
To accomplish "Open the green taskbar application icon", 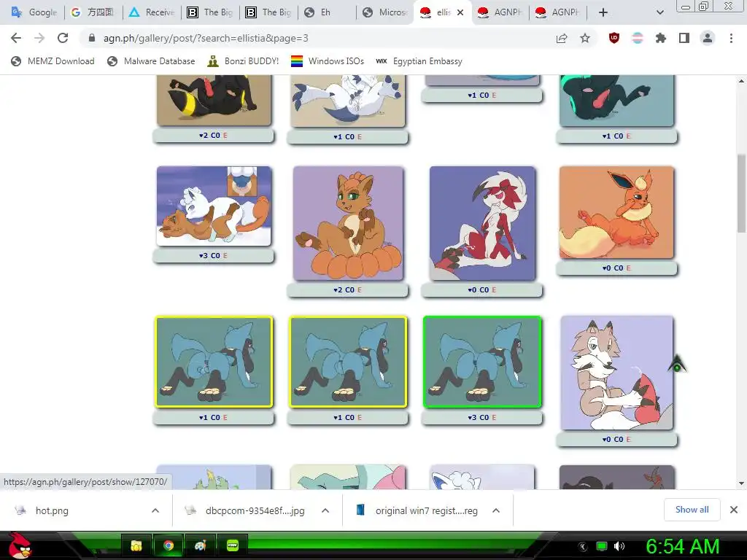I will [x=233, y=545].
